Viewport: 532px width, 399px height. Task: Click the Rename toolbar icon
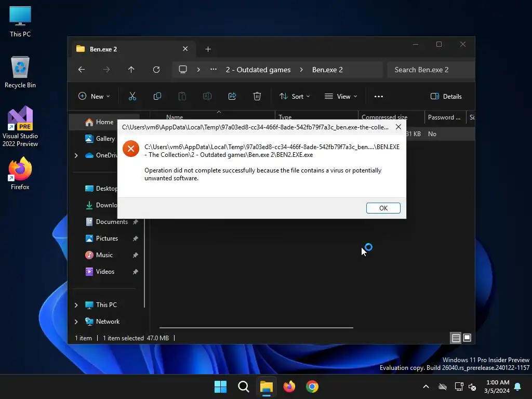(207, 96)
